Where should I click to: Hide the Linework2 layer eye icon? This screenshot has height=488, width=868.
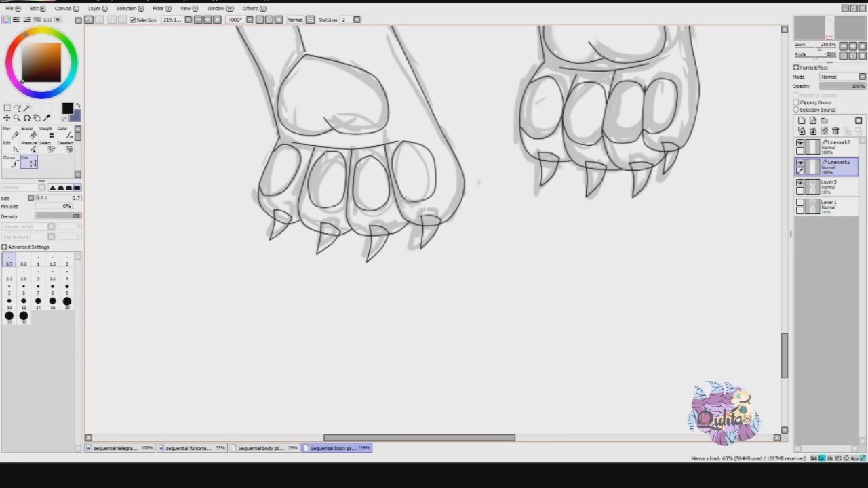pyautogui.click(x=800, y=144)
